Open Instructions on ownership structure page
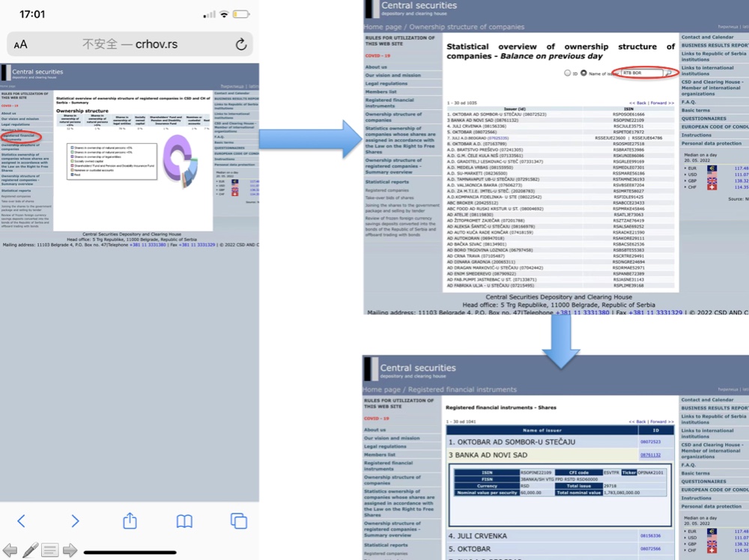The height and width of the screenshot is (560, 749). pyautogui.click(x=697, y=135)
